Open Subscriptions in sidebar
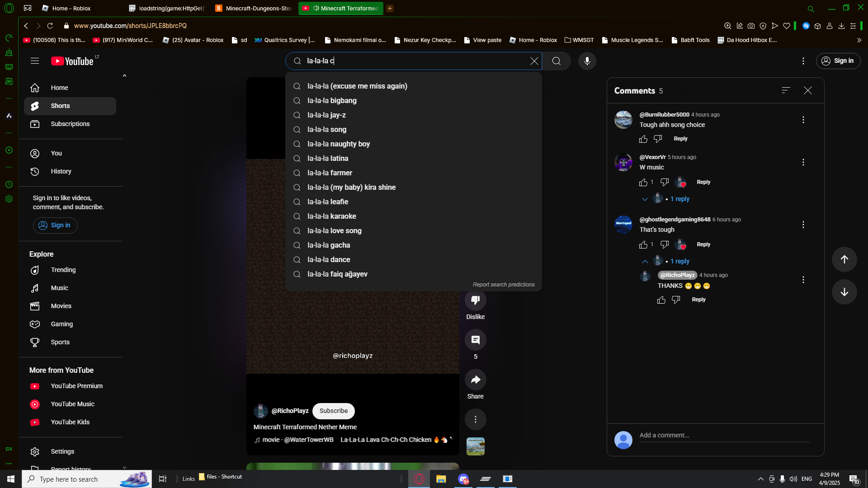This screenshot has width=868, height=488. coord(70,124)
